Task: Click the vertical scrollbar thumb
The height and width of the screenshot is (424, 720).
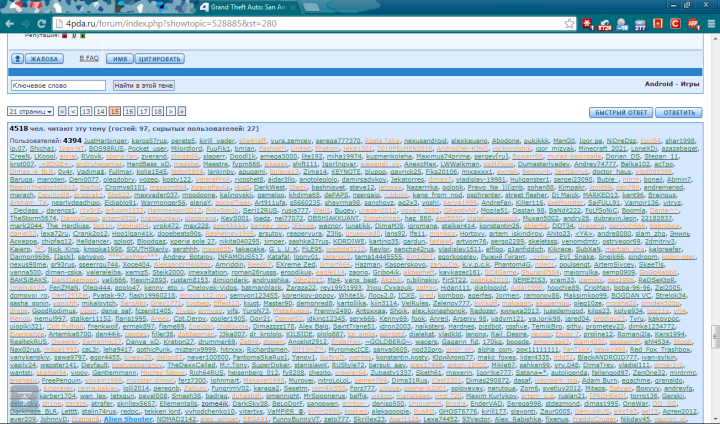Action: pyautogui.click(x=715, y=338)
